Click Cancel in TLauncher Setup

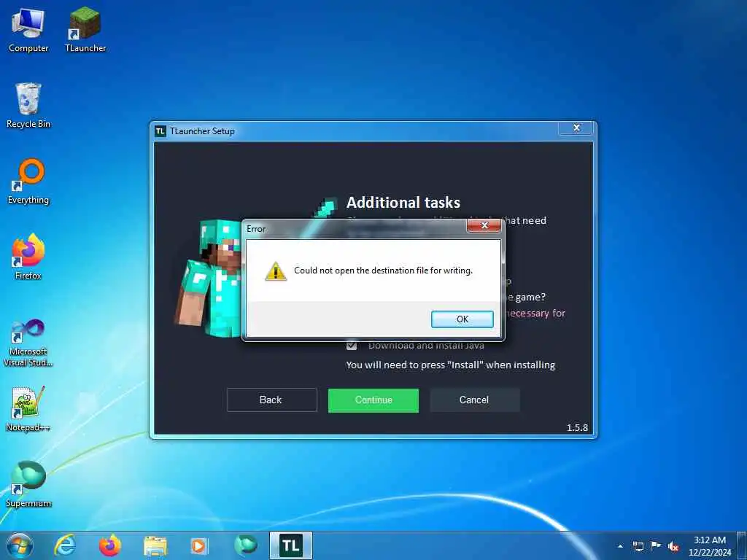click(474, 400)
